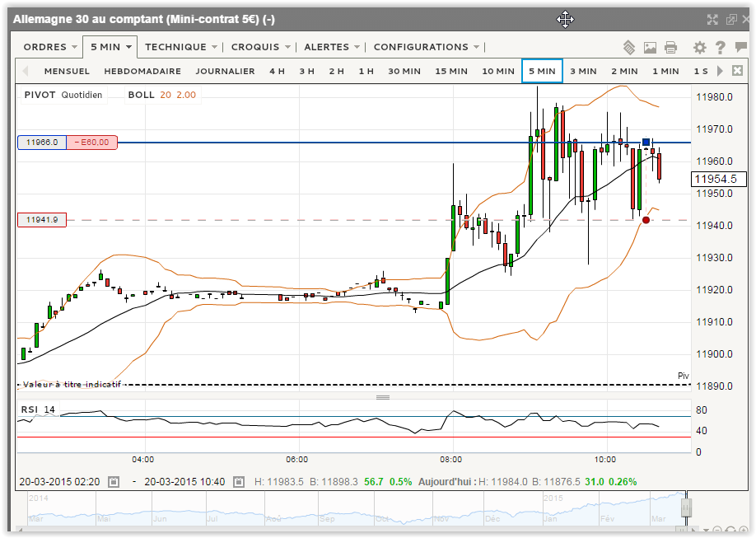This screenshot has width=756, height=538.
Task: Select the red stop marker dot
Action: [646, 220]
